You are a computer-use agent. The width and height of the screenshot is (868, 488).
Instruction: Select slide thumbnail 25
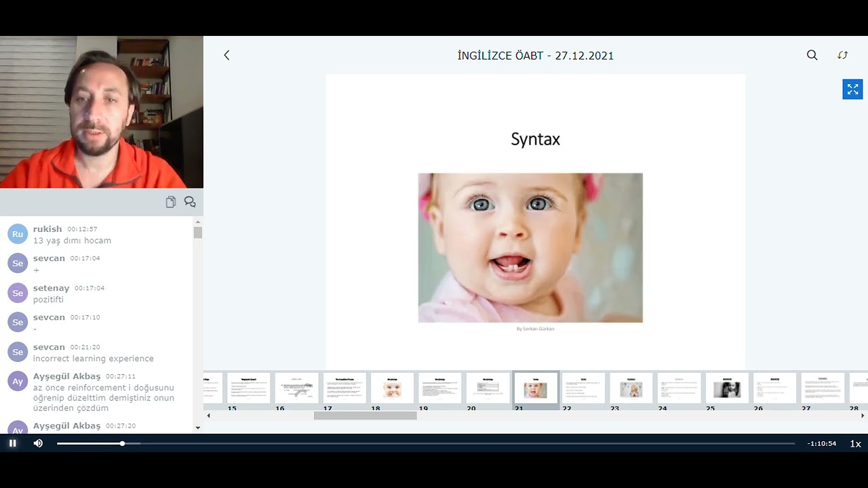point(727,388)
